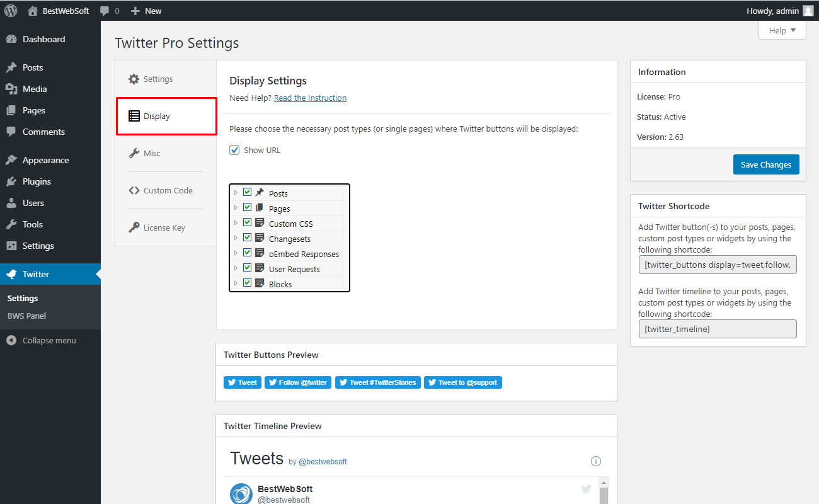
Task: Click the Save Changes button
Action: point(766,164)
